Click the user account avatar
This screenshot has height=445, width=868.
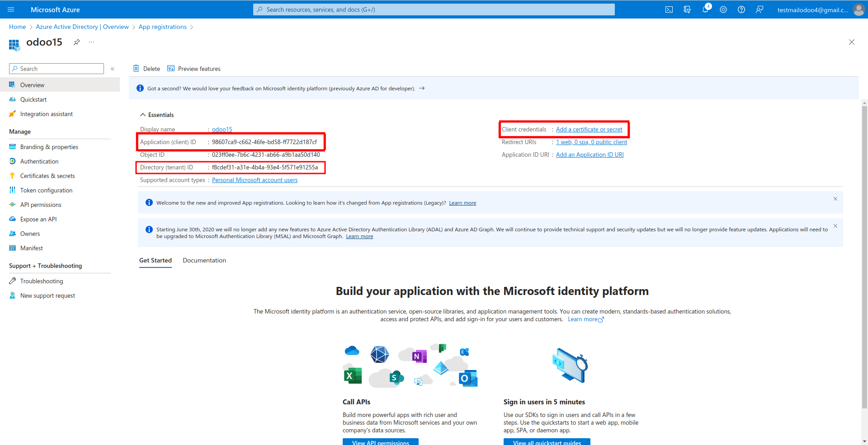point(859,9)
